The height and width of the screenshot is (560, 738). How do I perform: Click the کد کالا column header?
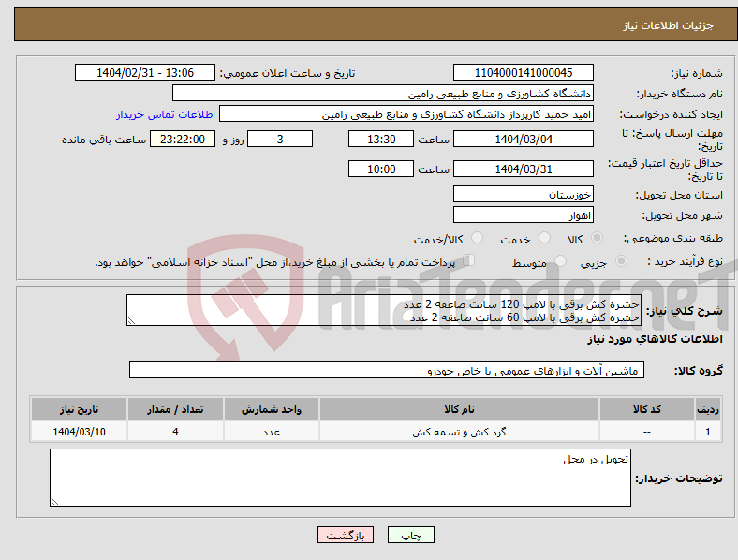[647, 409]
